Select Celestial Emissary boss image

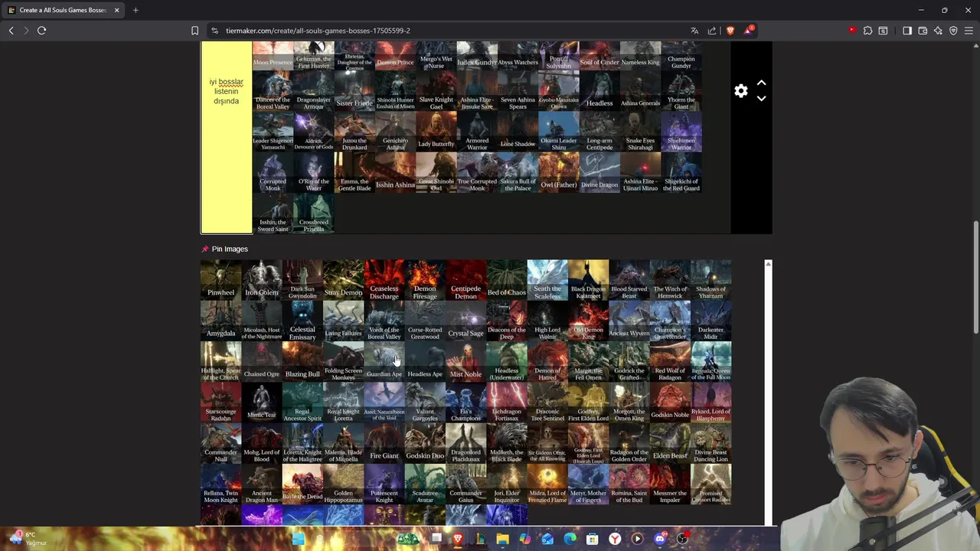coord(302,321)
